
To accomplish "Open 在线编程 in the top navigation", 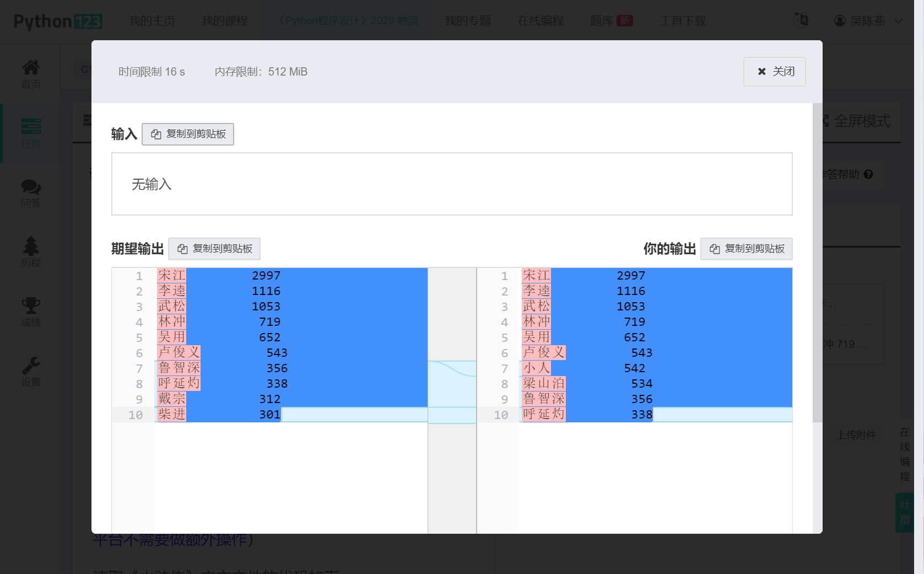I will tap(541, 21).
